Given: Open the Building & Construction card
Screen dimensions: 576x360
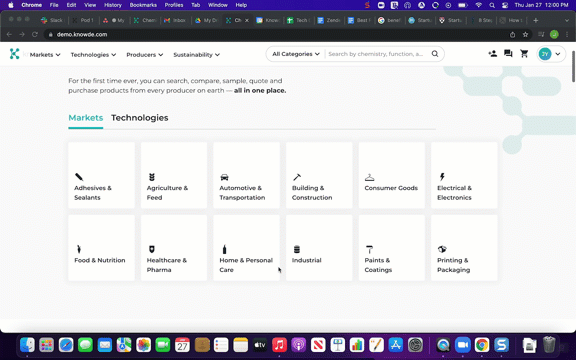Looking at the screenshot, I should coord(319,175).
